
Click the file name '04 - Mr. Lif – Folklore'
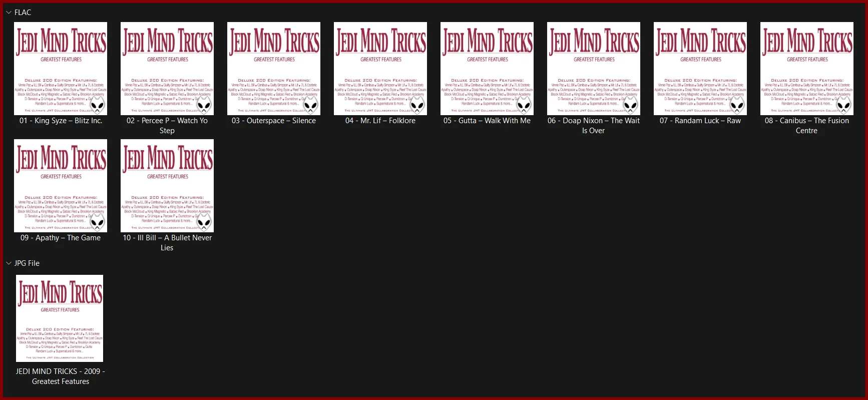(x=380, y=121)
